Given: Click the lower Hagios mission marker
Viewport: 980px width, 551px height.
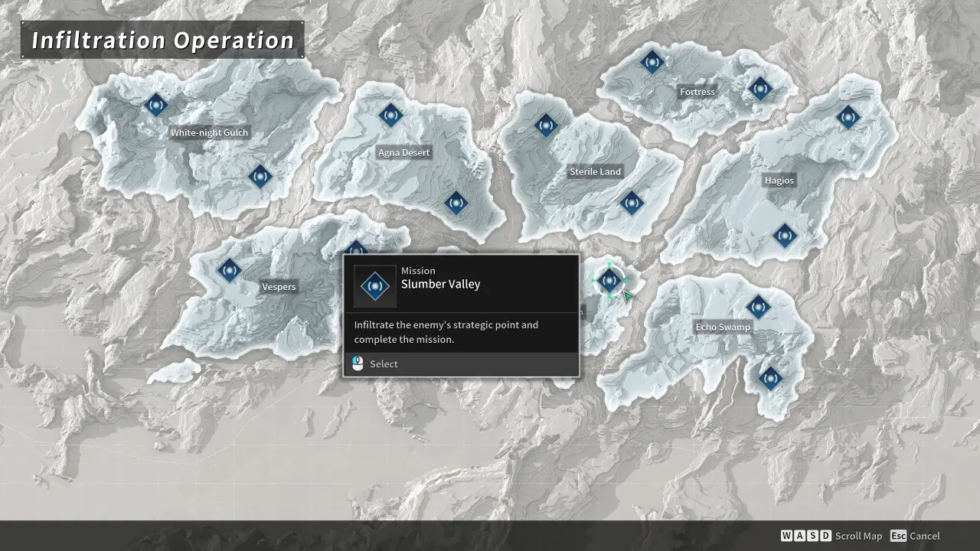Looking at the screenshot, I should [784, 236].
